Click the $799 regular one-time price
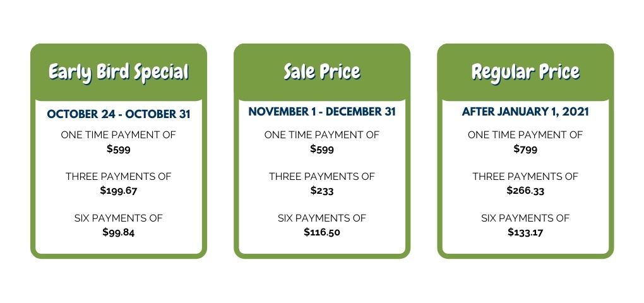The image size is (644, 303). coord(525,149)
